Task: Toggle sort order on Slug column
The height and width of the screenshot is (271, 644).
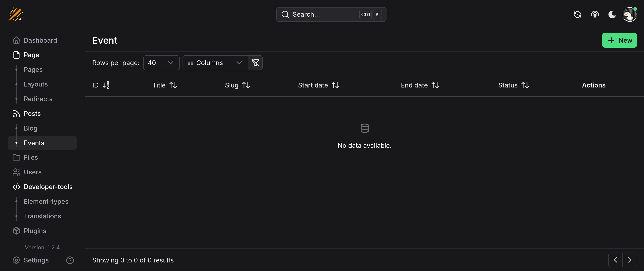Action: click(x=246, y=85)
